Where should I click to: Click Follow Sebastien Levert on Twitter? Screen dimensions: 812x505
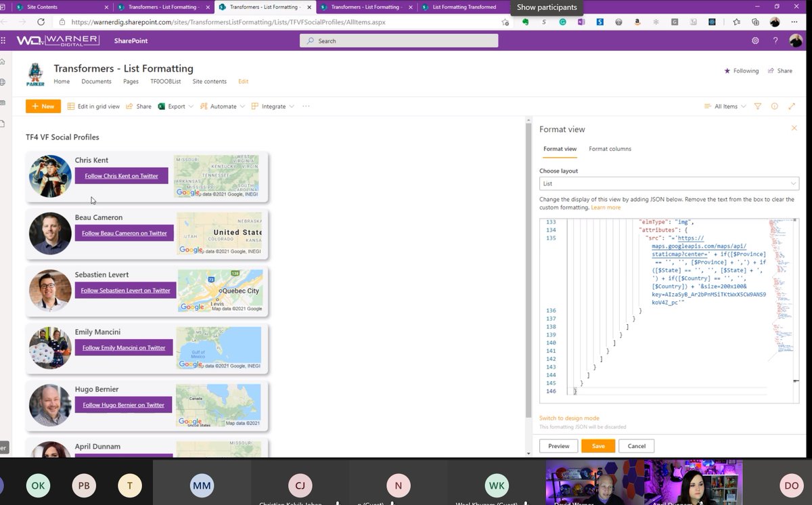tap(126, 290)
